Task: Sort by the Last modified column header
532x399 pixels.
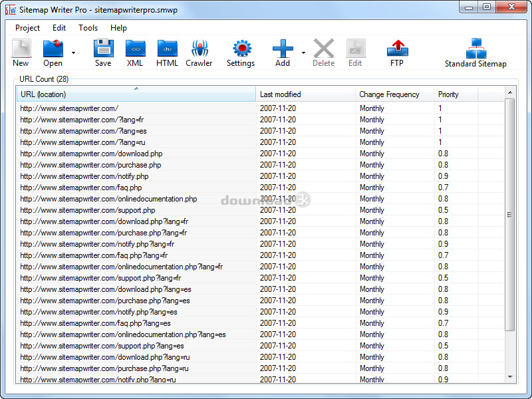Action: (305, 94)
